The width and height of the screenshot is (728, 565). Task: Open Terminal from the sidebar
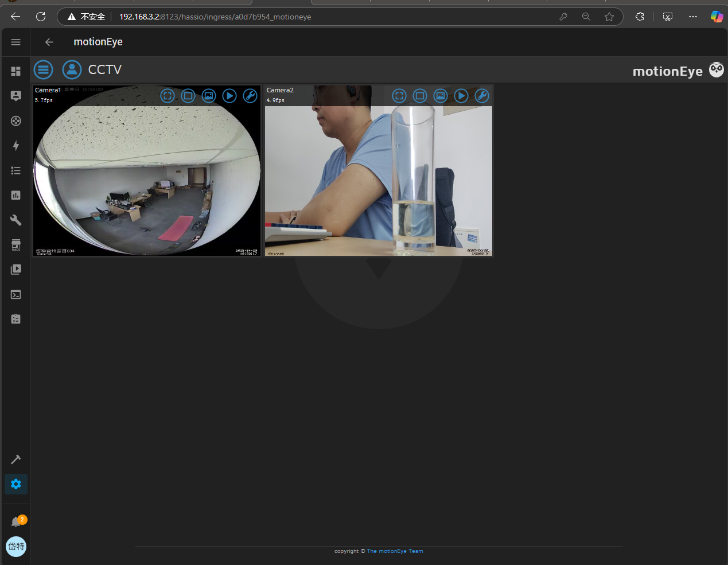16,294
